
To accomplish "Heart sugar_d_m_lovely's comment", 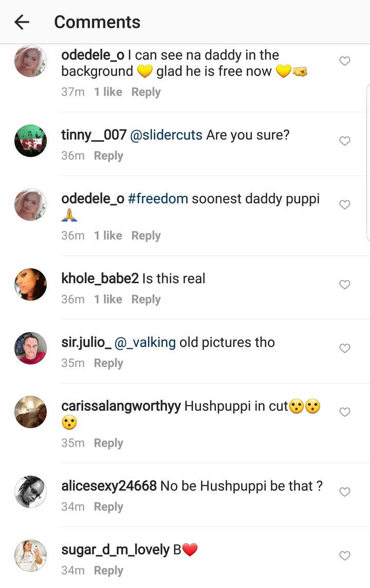I will pos(344,556).
